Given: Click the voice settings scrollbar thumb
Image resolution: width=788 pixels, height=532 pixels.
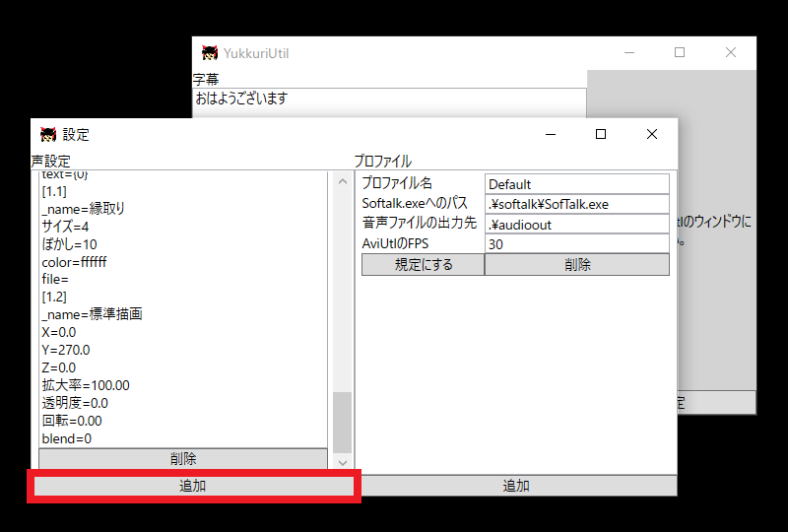Looking at the screenshot, I should [343, 423].
